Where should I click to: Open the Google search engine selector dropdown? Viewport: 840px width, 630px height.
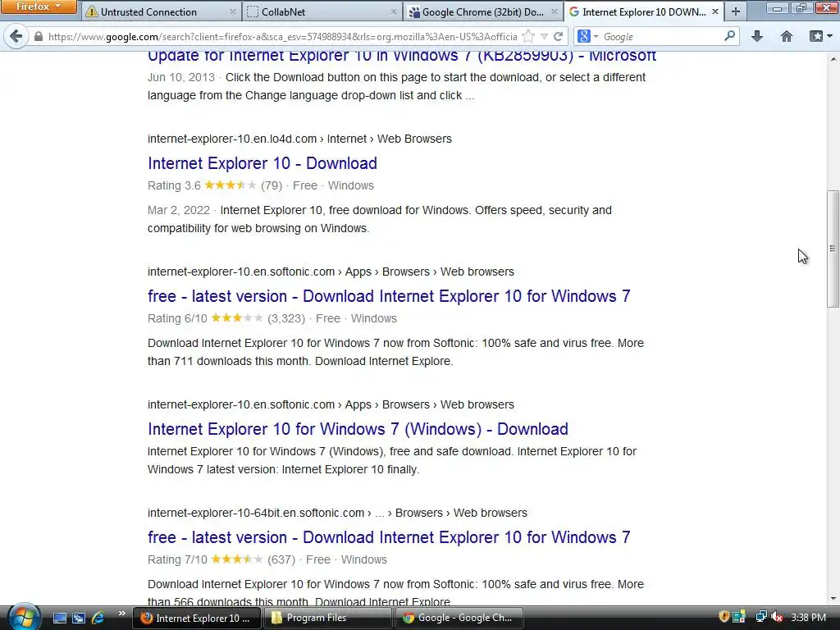587,36
